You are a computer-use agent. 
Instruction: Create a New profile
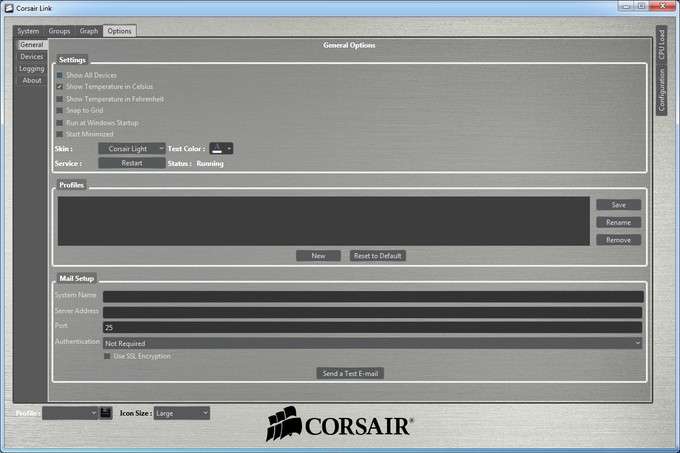318,256
